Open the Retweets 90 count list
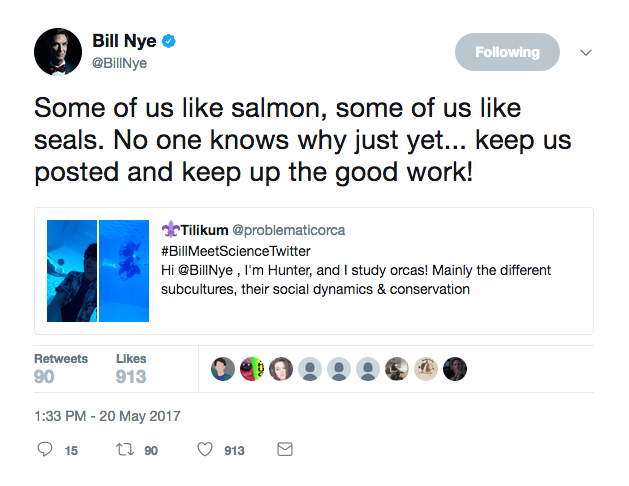Viewport: 629px width, 486px height. click(x=60, y=368)
